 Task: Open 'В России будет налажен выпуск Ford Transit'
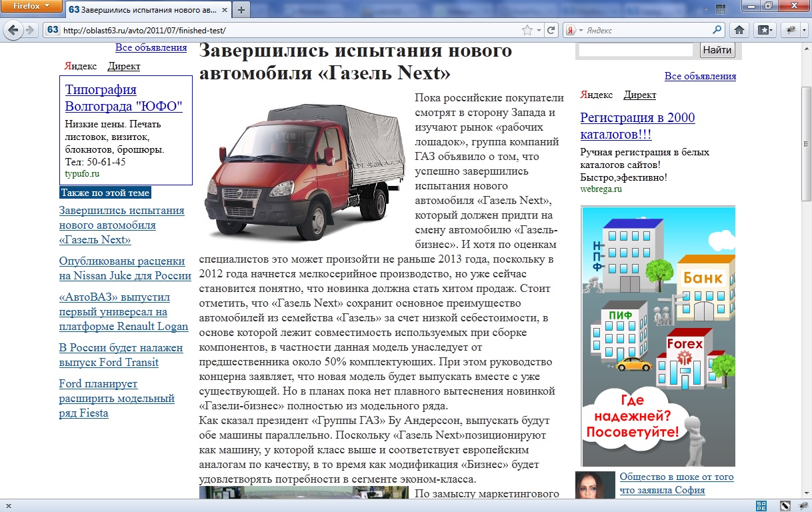click(x=121, y=355)
